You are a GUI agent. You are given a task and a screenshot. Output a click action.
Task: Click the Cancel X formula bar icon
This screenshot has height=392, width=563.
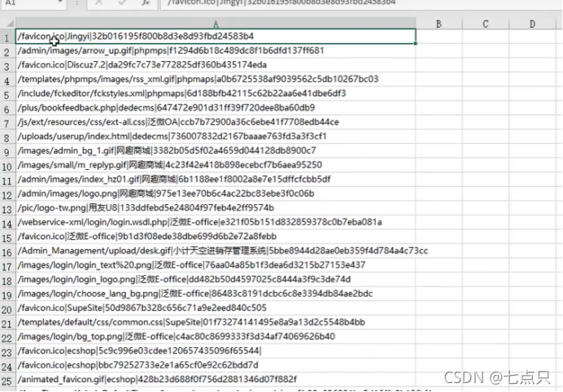point(98,3)
